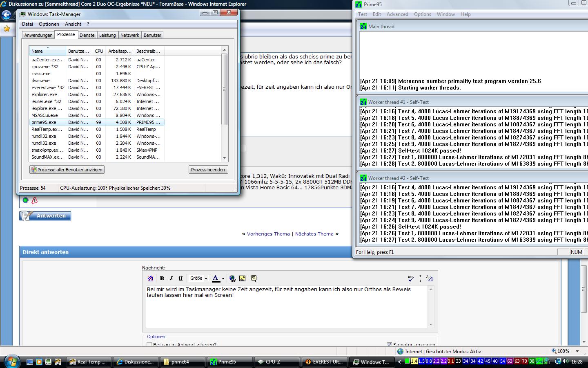
Task: Open the Prime95 Advanced menu
Action: pyautogui.click(x=397, y=14)
